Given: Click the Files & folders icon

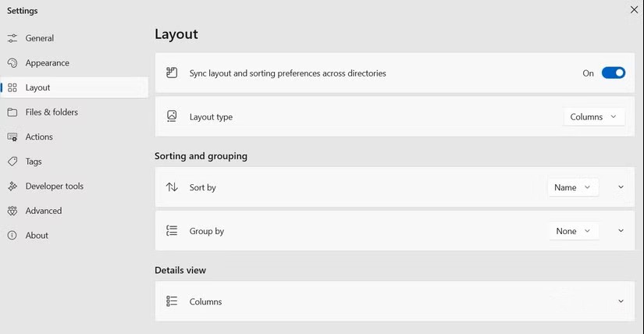Looking at the screenshot, I should (12, 112).
